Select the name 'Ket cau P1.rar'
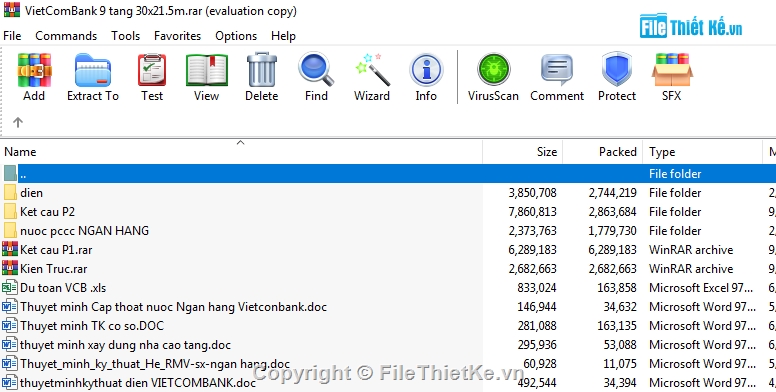Image resolution: width=776 pixels, height=392 pixels. click(56, 250)
